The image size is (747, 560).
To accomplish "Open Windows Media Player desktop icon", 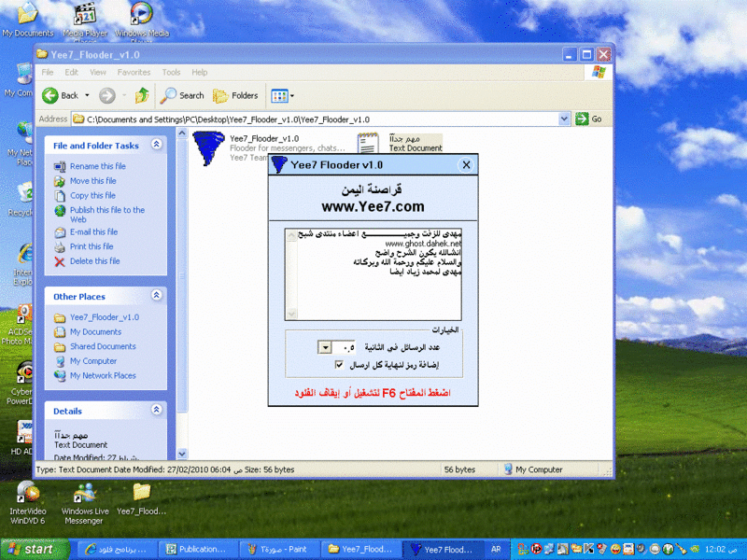I will tap(142, 21).
